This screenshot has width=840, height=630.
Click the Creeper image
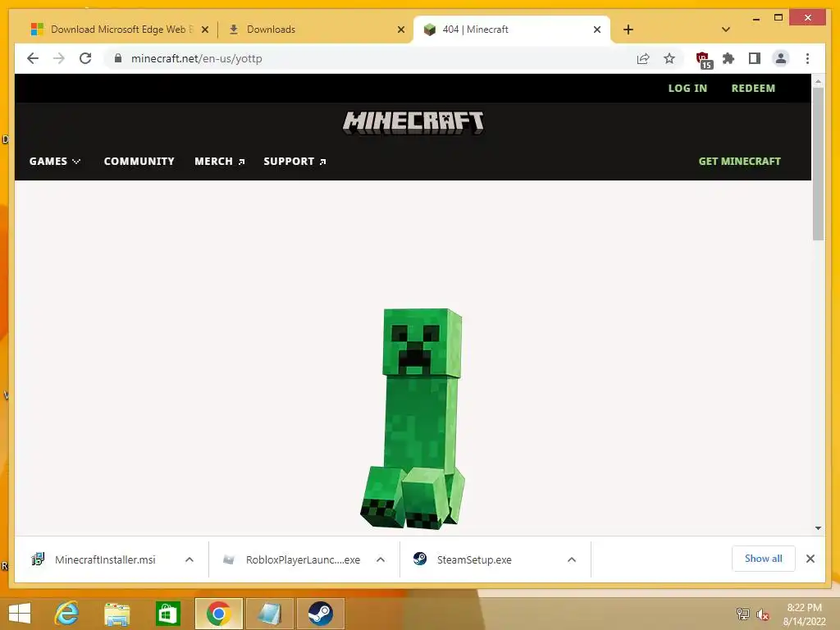tap(413, 418)
